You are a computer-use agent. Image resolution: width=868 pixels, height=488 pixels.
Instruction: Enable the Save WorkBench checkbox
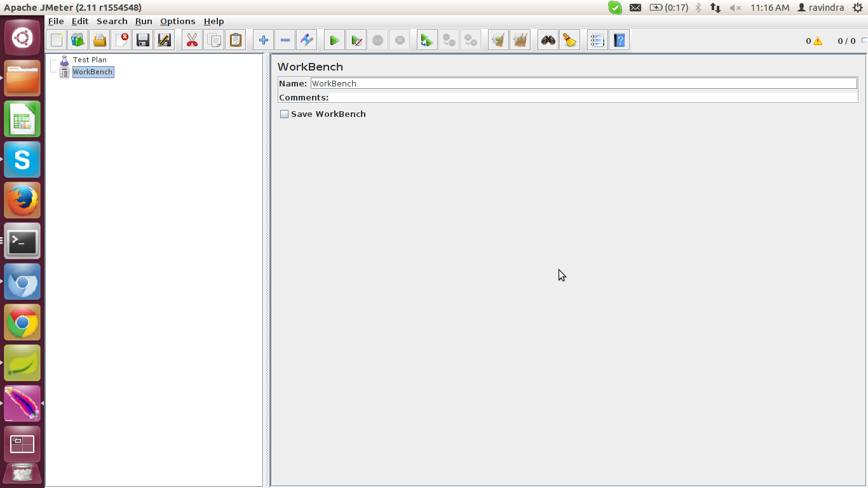(x=284, y=114)
